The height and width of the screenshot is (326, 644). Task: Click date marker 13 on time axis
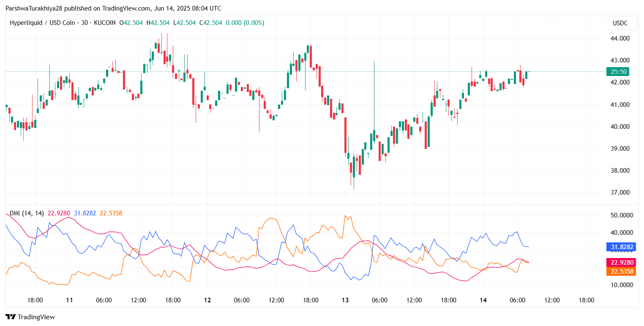click(x=345, y=300)
